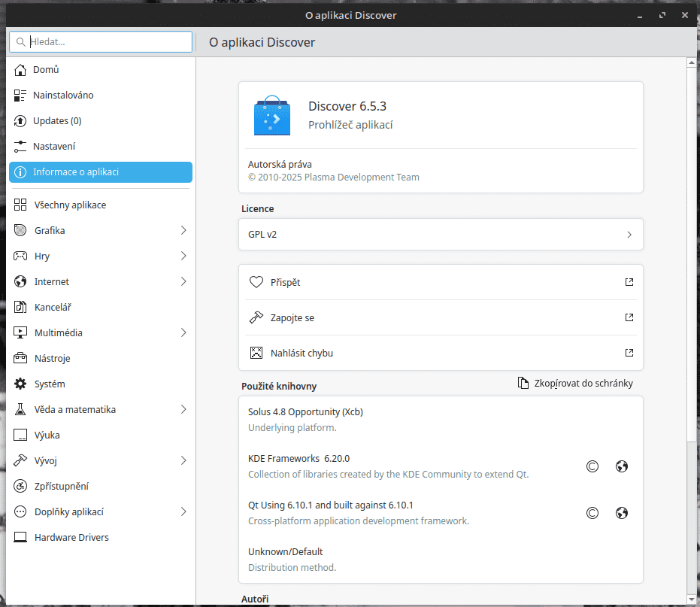Click the Všechny aplikace grid icon
Image resolution: width=700 pixels, height=607 pixels.
click(x=20, y=205)
